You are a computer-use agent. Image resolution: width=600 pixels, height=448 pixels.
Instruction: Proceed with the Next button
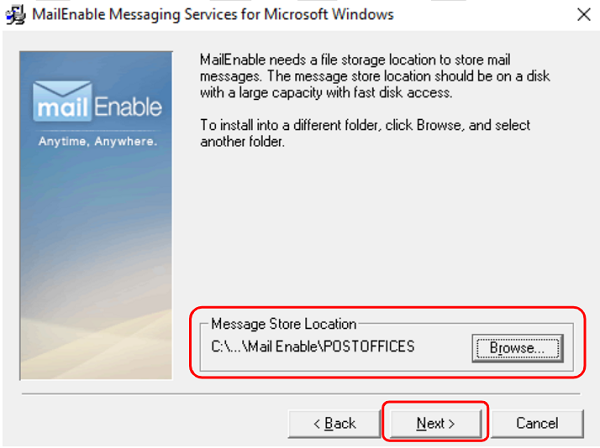(x=435, y=423)
